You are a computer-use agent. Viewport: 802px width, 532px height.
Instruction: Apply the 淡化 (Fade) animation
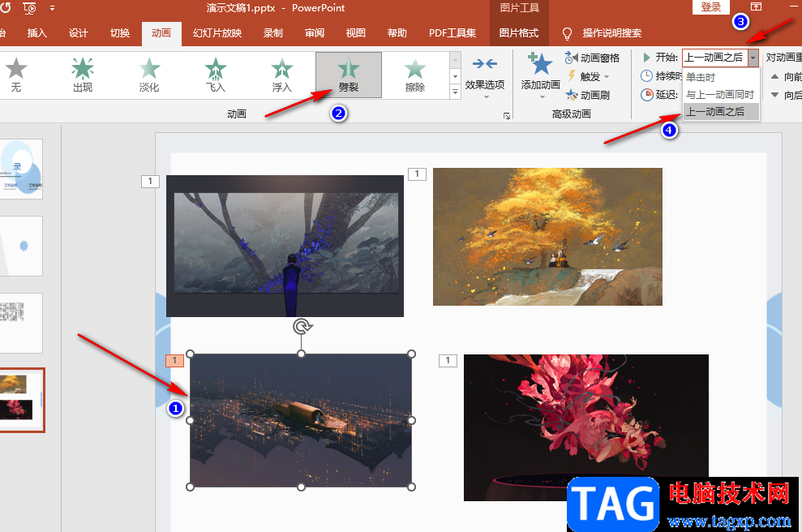tap(149, 75)
